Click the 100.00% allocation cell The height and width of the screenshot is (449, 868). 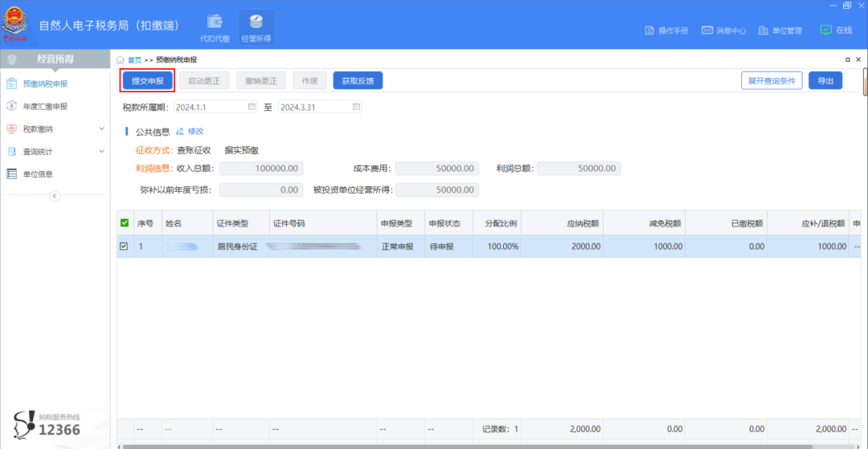point(497,247)
